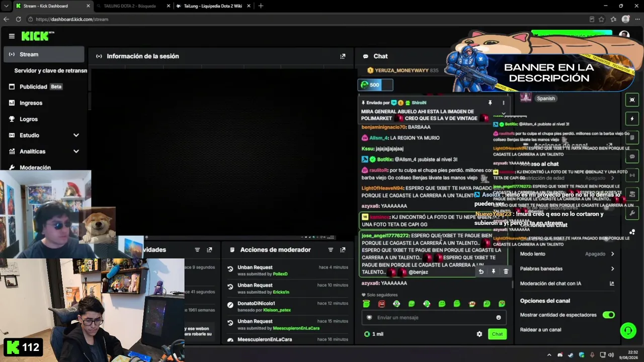Image resolution: width=644 pixels, height=362 pixels.
Task: Open the browser profile avatar
Action: [625, 19]
